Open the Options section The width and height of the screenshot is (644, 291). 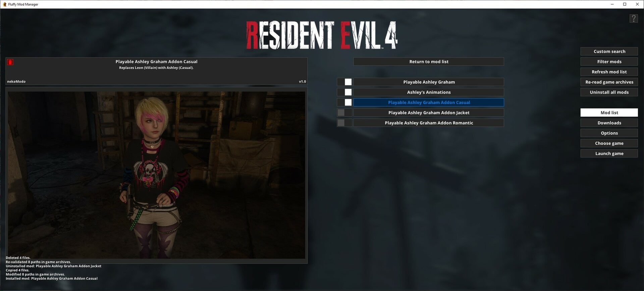(x=609, y=133)
